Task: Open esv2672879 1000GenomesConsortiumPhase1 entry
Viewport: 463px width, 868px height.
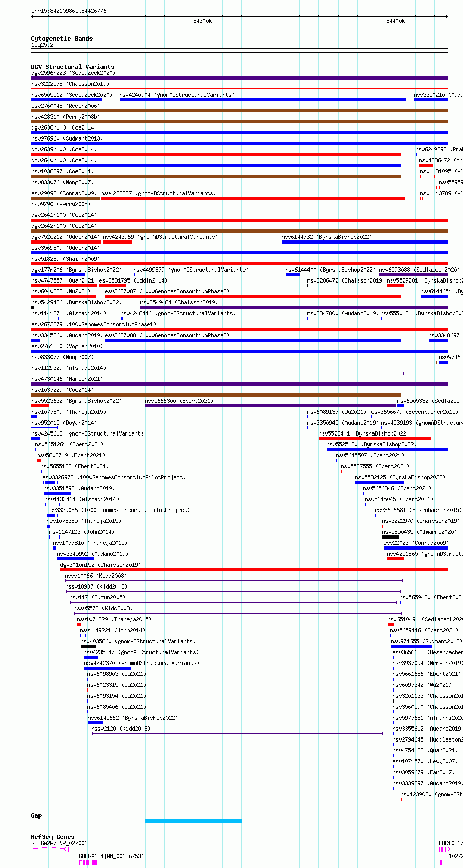Action: click(x=93, y=325)
